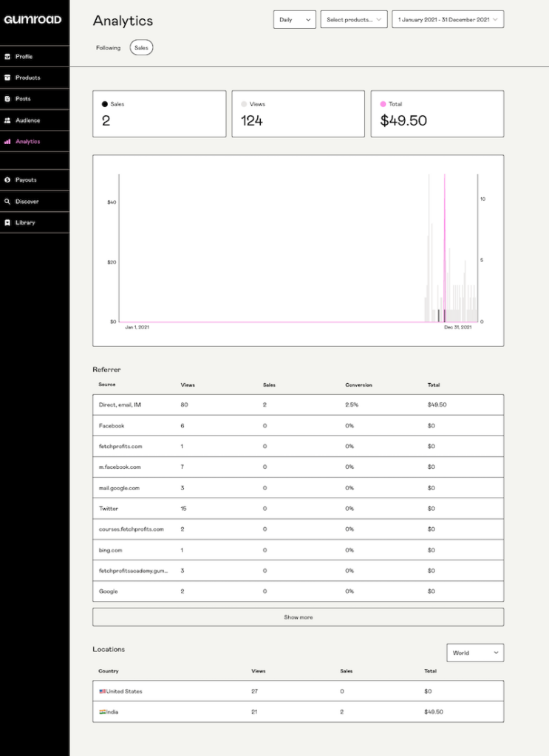This screenshot has height=756, width=549.
Task: Click the United States country row
Action: pyautogui.click(x=298, y=691)
